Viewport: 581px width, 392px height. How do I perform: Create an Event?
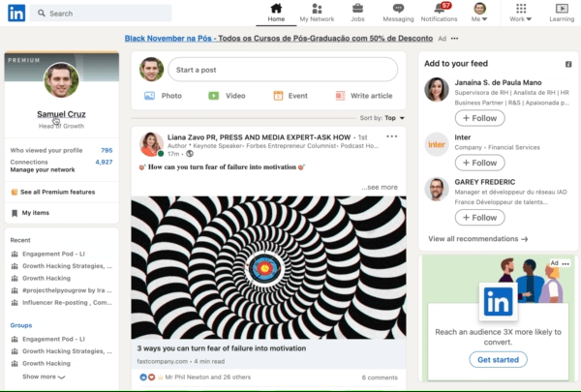coord(290,96)
